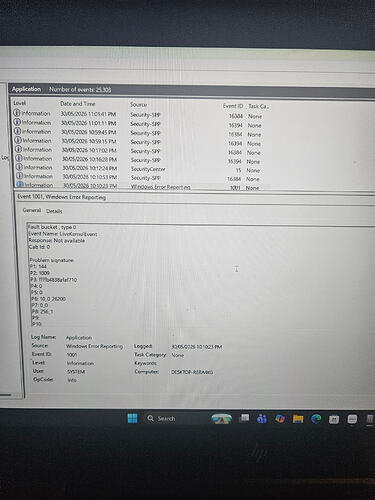
Task: Sort events by the Task Category column
Action: click(x=259, y=106)
